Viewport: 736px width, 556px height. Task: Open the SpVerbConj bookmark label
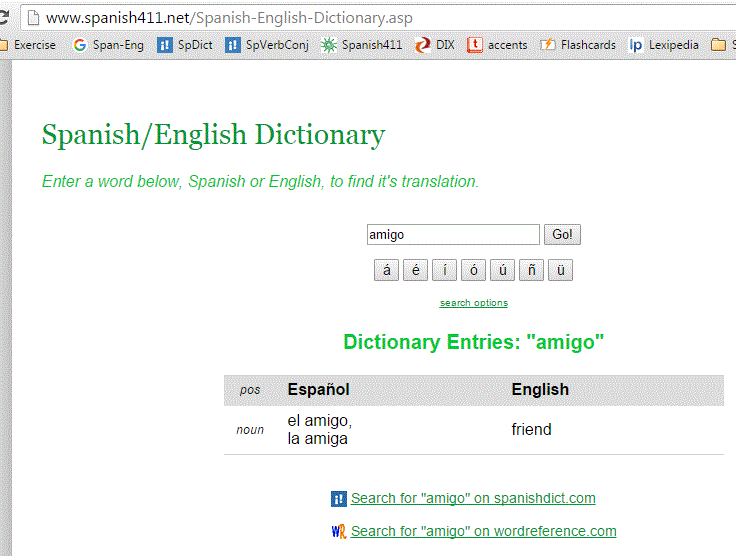coord(277,45)
